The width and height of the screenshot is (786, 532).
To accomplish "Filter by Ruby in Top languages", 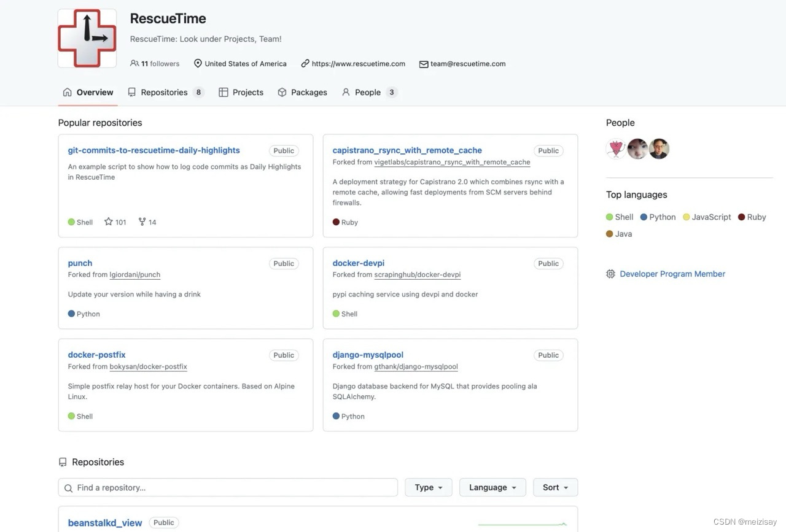I will click(752, 217).
